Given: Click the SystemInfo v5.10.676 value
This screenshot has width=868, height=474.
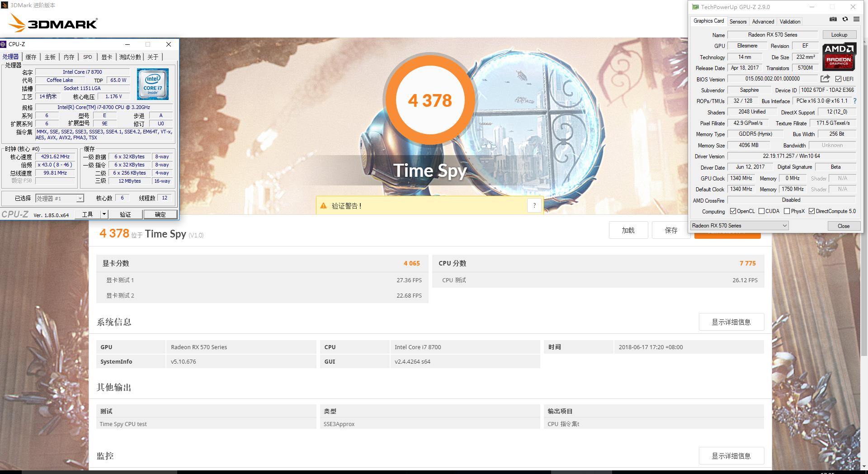Looking at the screenshot, I should 184,361.
